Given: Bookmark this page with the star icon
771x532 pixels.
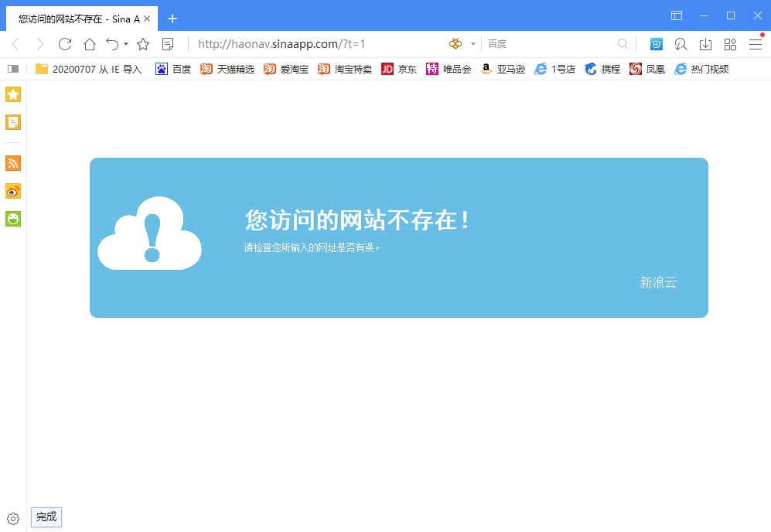Looking at the screenshot, I should 143,44.
